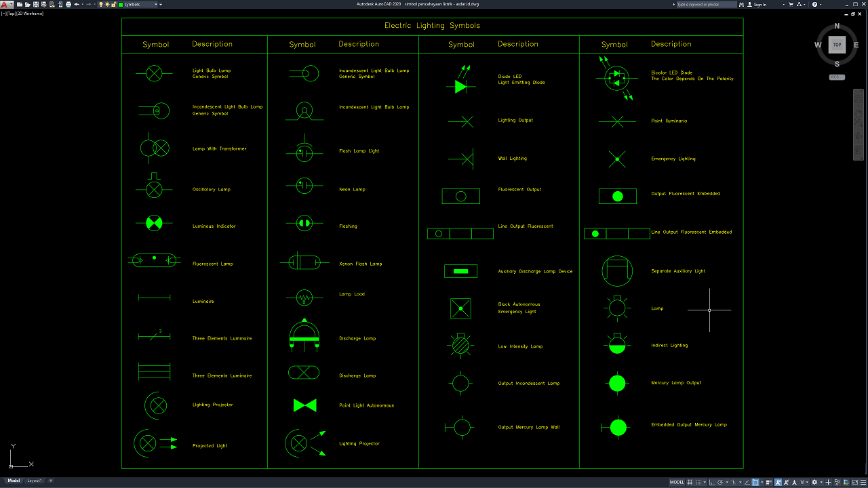Open the symbols layer dropdown
Viewport: 868px width, 488px height.
[157, 4]
